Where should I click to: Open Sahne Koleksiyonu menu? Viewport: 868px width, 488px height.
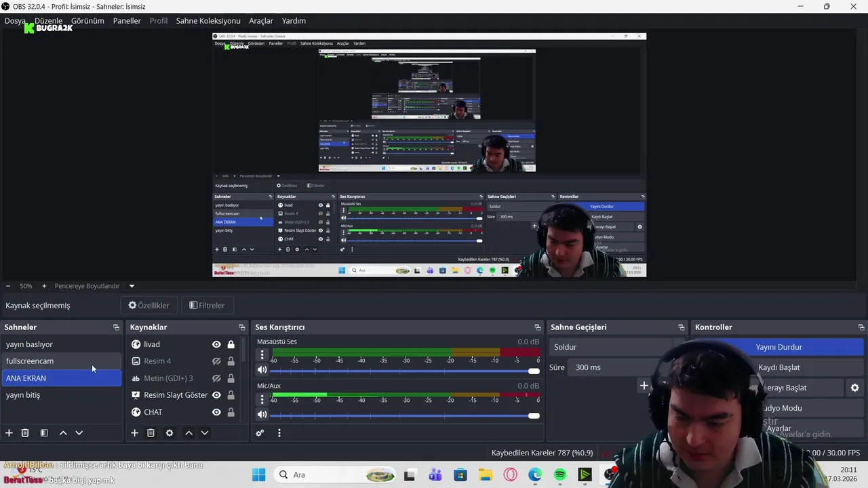click(208, 21)
